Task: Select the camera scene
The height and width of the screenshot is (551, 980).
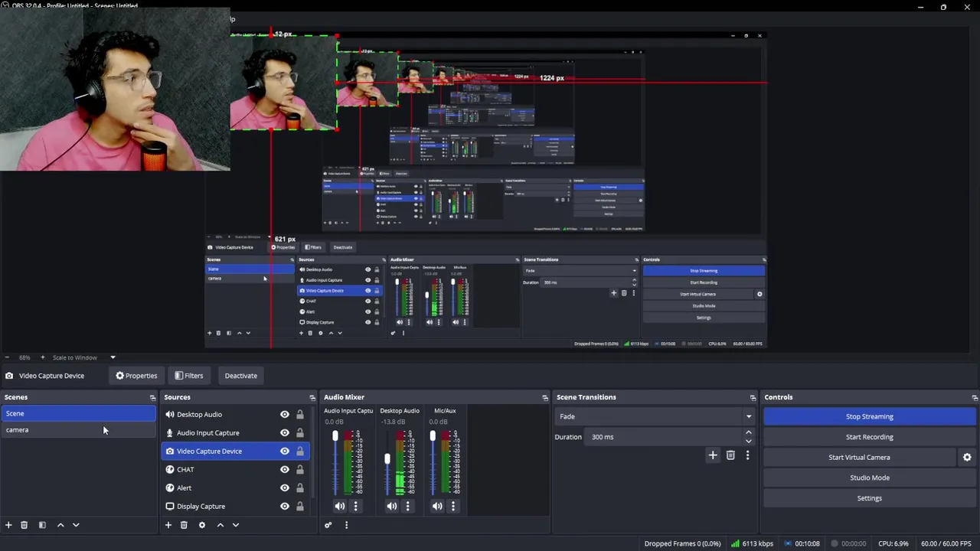Action: (x=78, y=430)
